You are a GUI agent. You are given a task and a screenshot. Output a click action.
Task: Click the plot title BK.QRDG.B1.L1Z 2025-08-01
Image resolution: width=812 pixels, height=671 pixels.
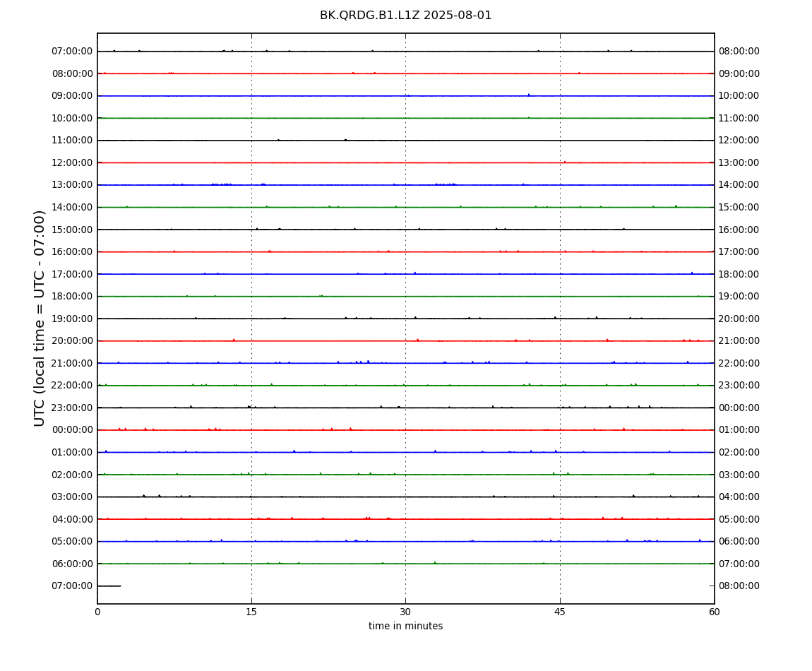pos(405,16)
